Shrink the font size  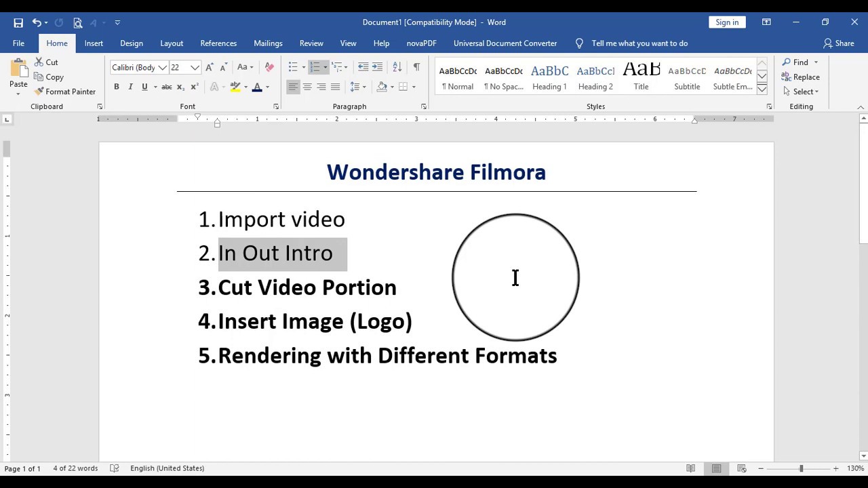pyautogui.click(x=223, y=67)
